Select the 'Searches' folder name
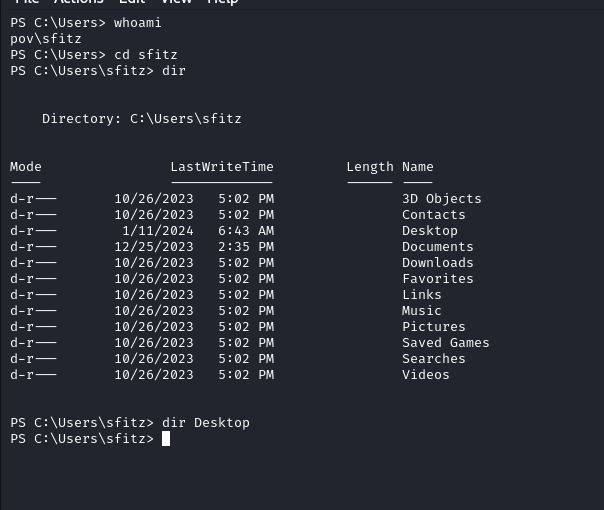The image size is (604, 510). point(434,359)
